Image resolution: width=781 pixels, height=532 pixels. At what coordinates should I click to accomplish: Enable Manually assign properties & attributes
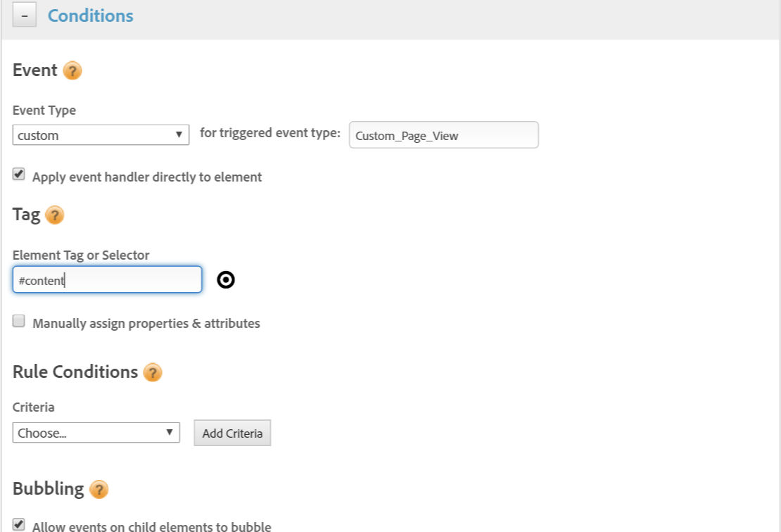[x=19, y=321]
